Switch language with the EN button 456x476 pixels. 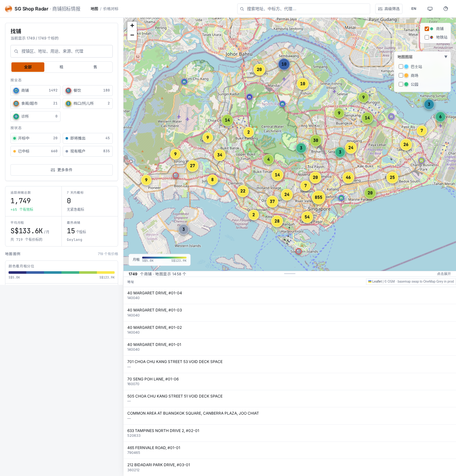coord(414,9)
